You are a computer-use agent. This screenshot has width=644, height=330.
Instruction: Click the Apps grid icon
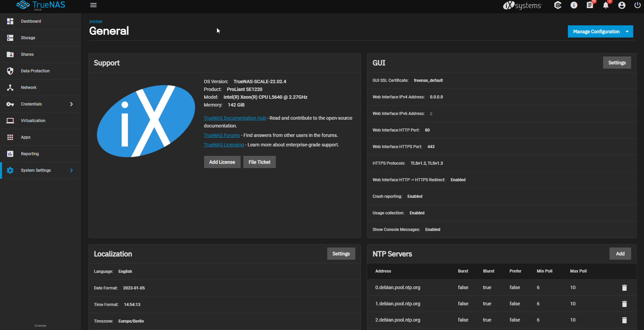coord(10,137)
